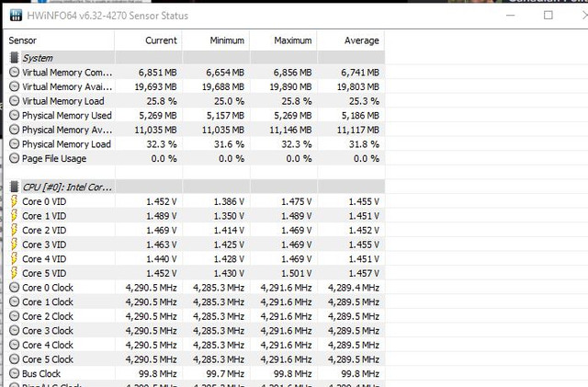Click the 1.457 V average value

[364, 273]
